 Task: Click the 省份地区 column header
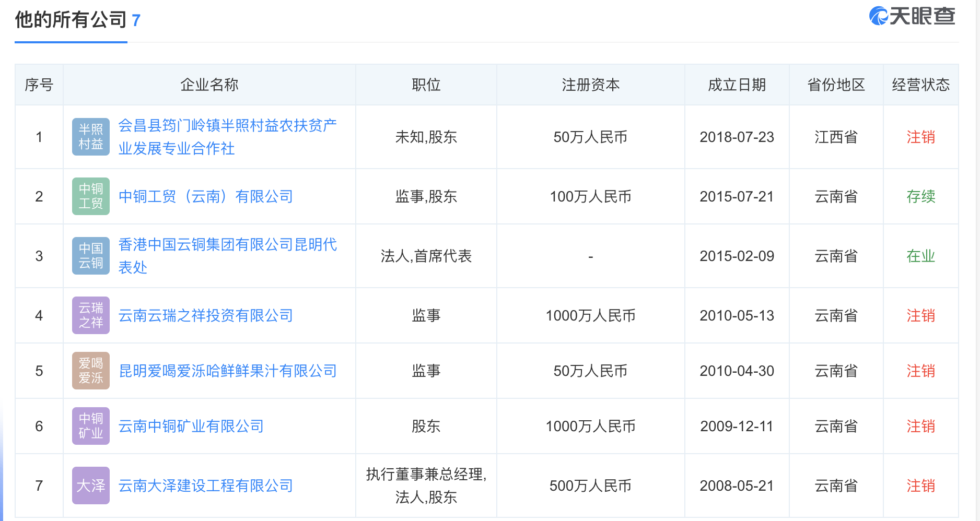(x=836, y=85)
